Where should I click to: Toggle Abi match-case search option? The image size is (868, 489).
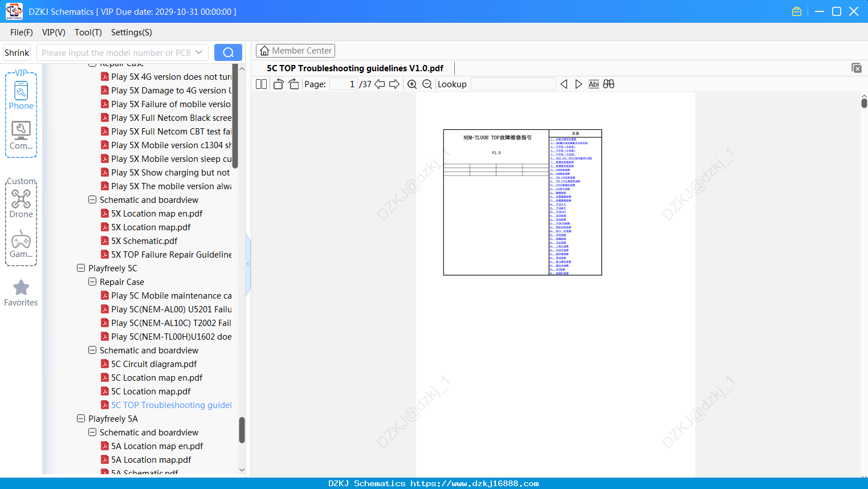[593, 84]
